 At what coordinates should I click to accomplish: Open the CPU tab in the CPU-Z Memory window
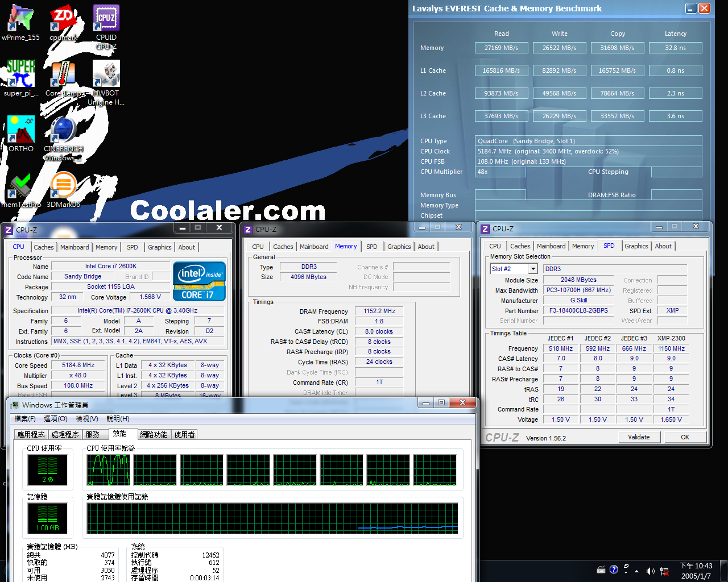(258, 247)
